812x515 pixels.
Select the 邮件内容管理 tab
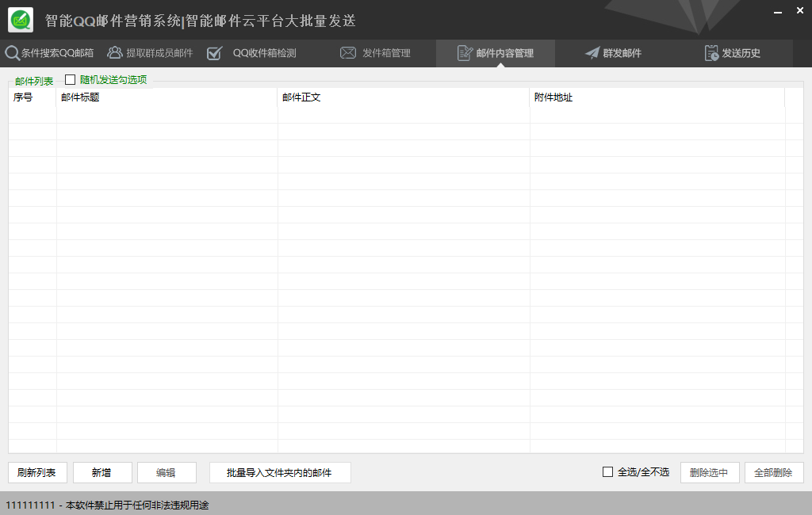coord(496,53)
